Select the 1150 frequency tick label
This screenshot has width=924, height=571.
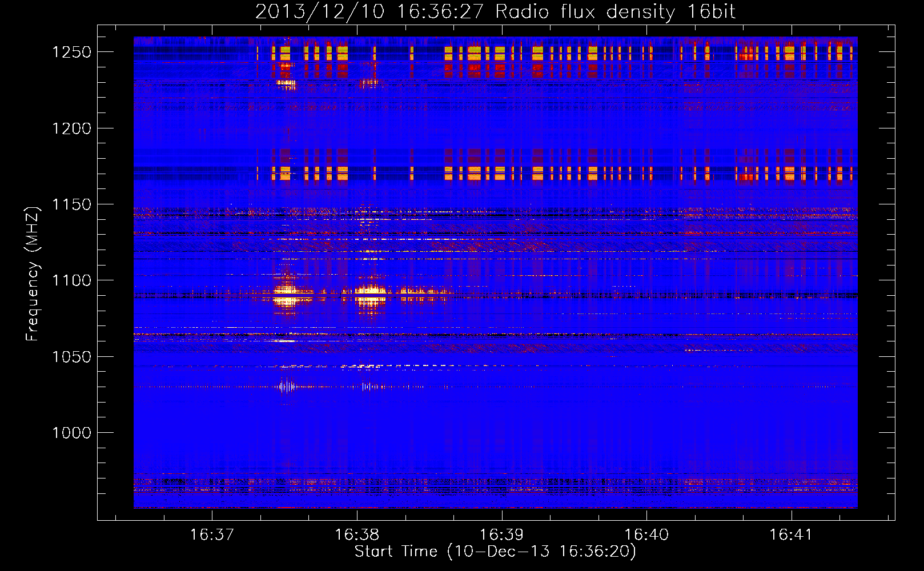pos(72,204)
